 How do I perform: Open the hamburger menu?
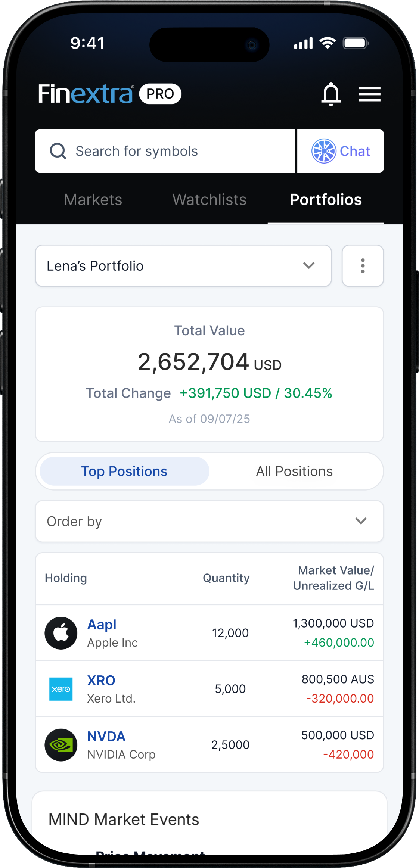(369, 94)
